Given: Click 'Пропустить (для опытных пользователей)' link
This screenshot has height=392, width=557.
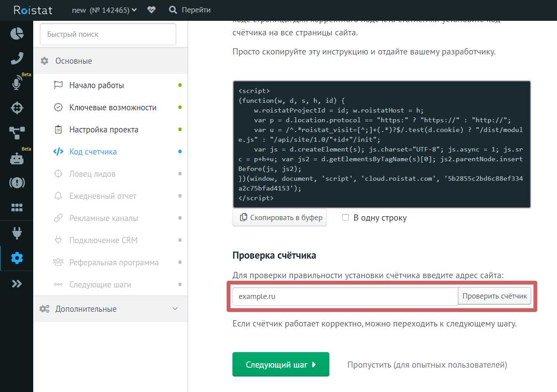Looking at the screenshot, I should (x=427, y=365).
